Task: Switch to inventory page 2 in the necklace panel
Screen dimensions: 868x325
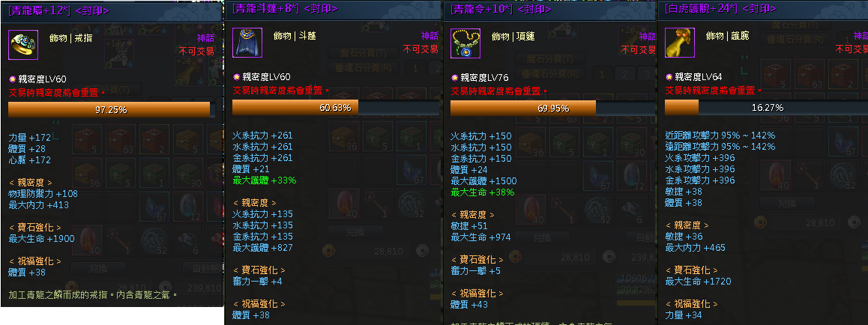Action: pyautogui.click(x=624, y=75)
